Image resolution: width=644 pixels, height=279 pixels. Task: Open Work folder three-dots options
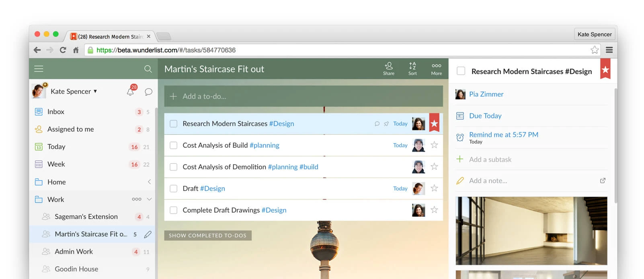tap(137, 199)
